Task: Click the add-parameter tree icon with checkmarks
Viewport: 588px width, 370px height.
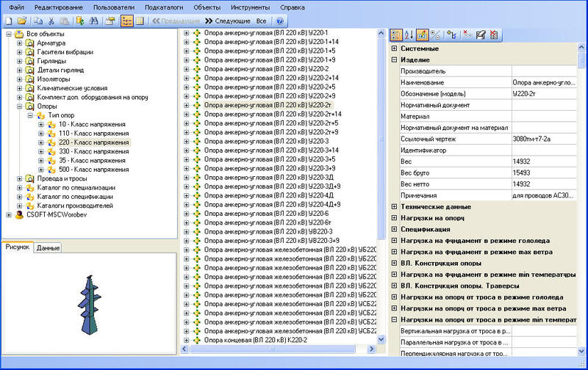Action: 452,35
